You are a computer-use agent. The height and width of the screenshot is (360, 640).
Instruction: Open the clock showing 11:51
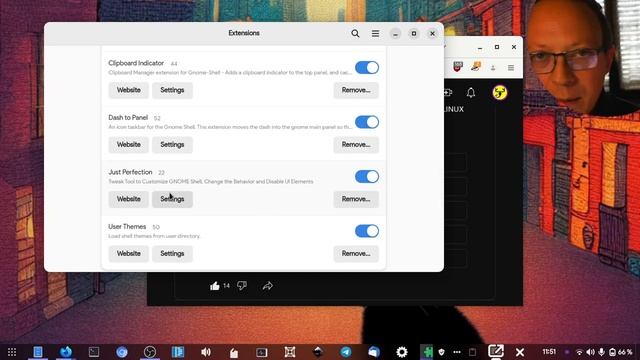pyautogui.click(x=549, y=352)
